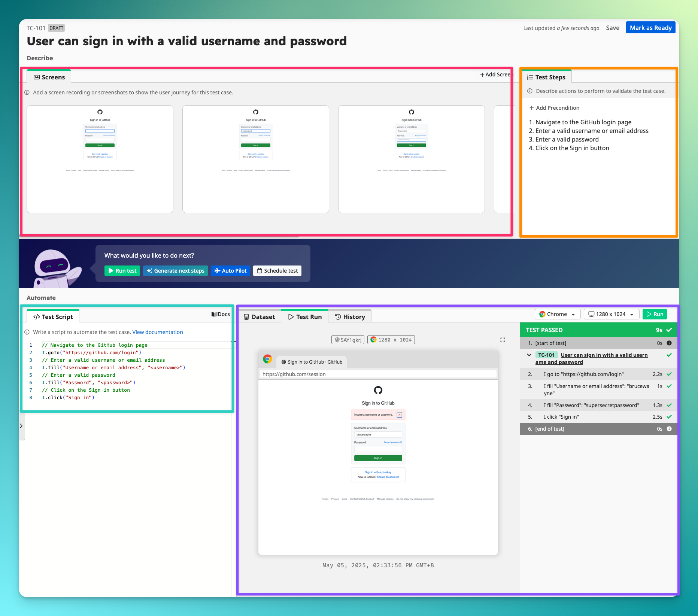Viewport: 698px width, 616px height.
Task: Click the DRAFT status badge
Action: [56, 28]
